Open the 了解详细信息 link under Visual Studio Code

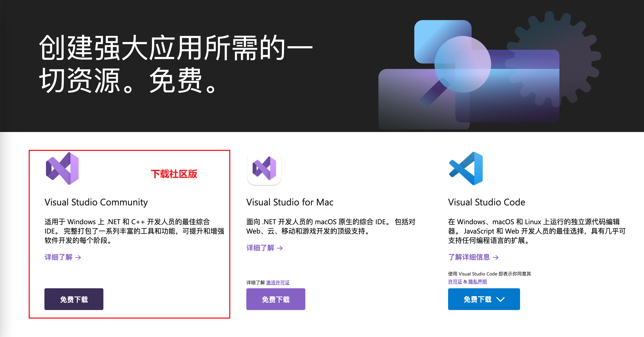click(469, 257)
